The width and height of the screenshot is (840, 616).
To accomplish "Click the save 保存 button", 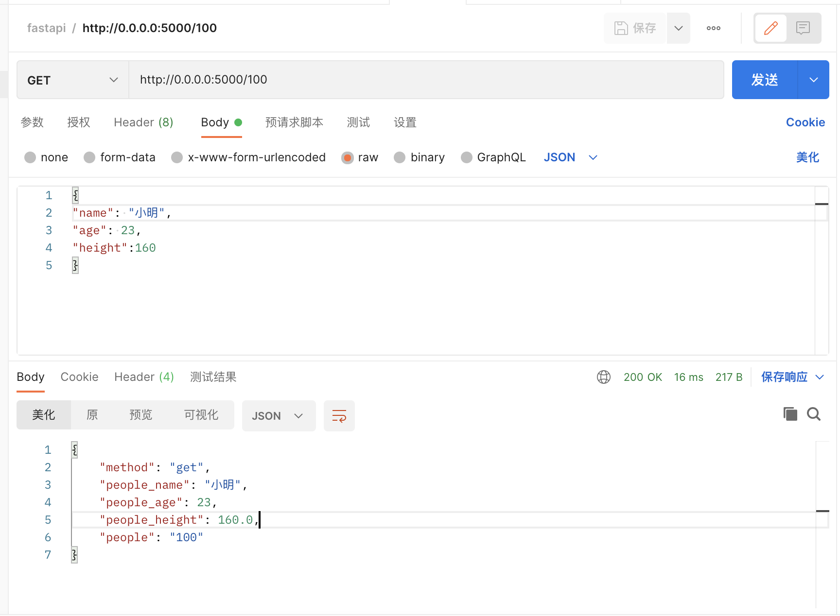I will [x=635, y=28].
